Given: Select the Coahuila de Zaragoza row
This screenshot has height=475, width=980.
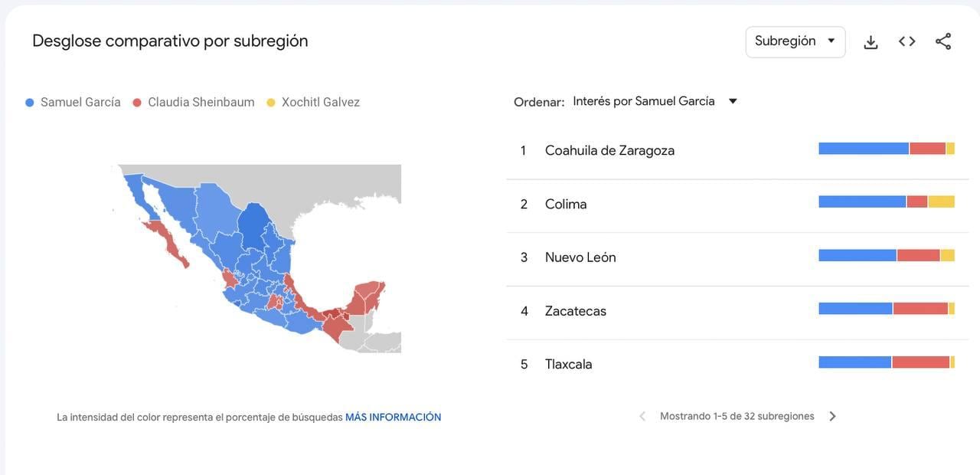Looking at the screenshot, I should [609, 150].
